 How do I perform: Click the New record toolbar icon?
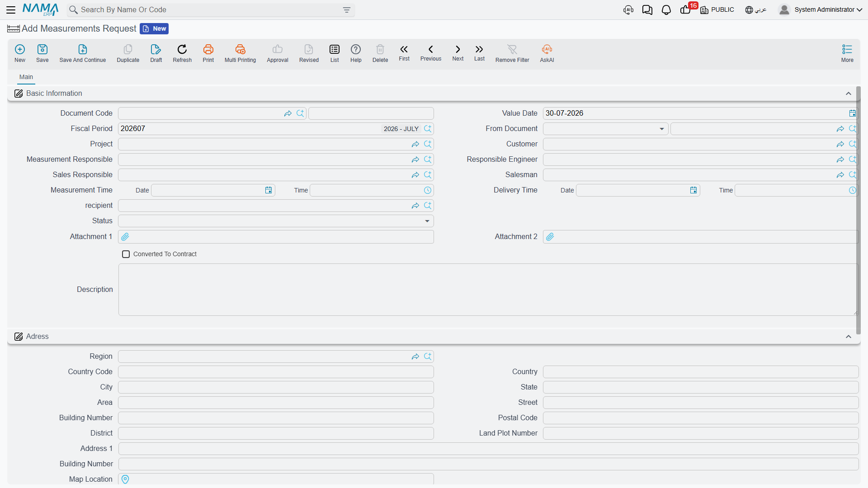pos(20,53)
